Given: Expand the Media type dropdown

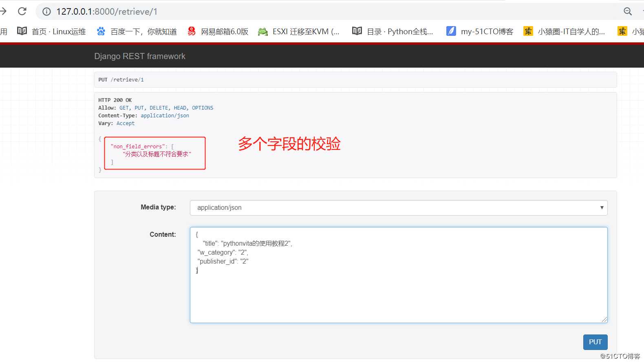Looking at the screenshot, I should [x=399, y=208].
